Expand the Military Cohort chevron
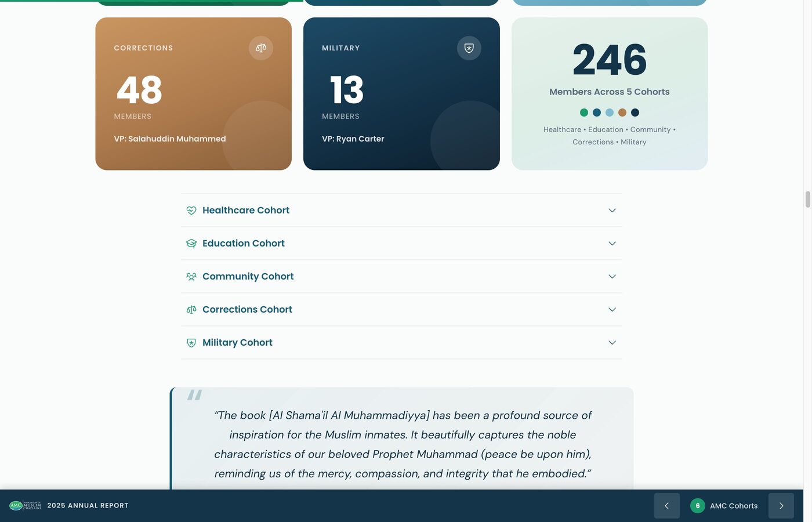This screenshot has height=522, width=812. tap(612, 343)
